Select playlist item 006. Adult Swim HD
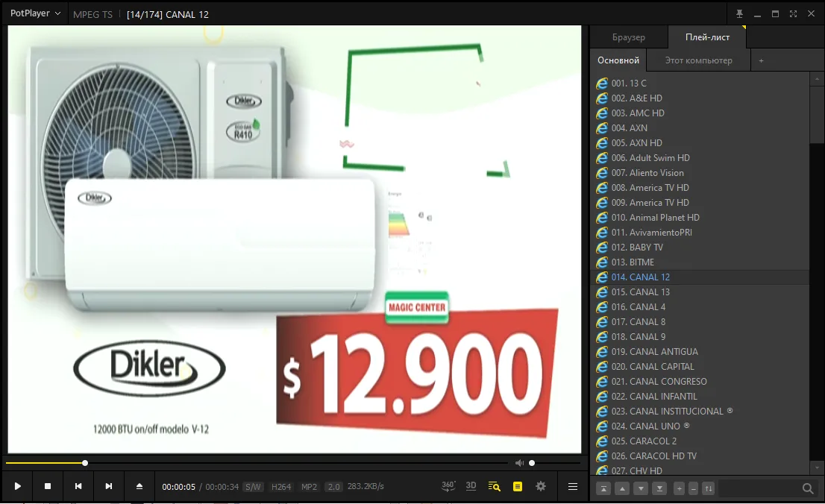The height and width of the screenshot is (504, 825). tap(700, 158)
